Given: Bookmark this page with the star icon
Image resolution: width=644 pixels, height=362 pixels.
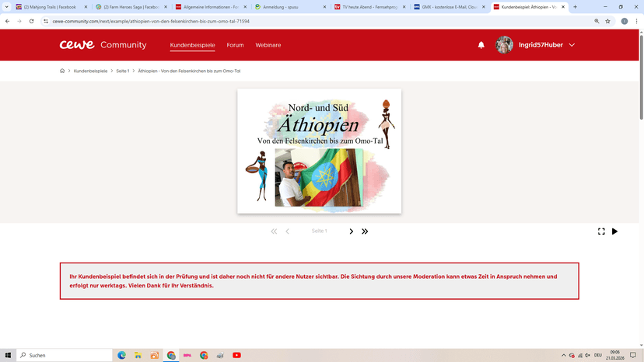Looking at the screenshot, I should pos(608,21).
